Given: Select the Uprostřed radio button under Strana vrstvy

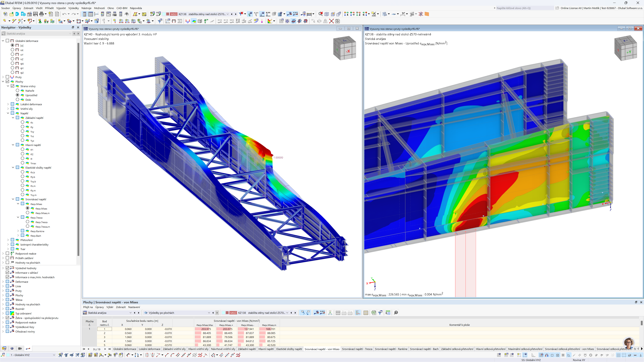Looking at the screenshot, I should pyautogui.click(x=17, y=95).
